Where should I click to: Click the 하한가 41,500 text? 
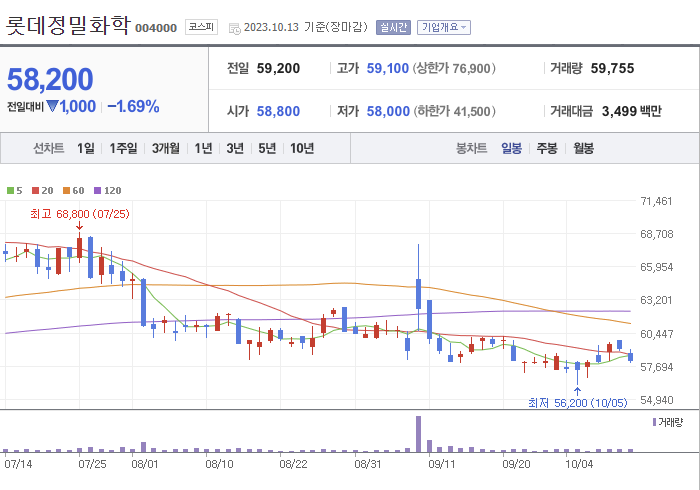tap(454, 111)
